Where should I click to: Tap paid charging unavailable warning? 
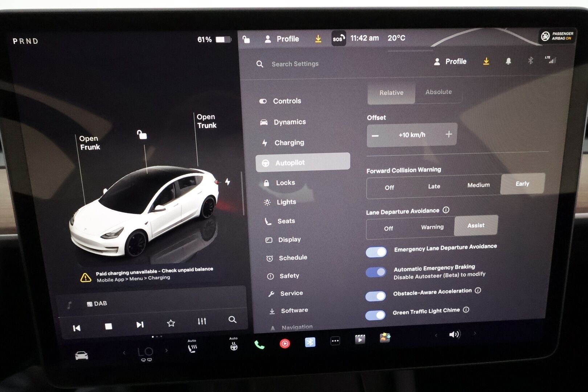click(x=147, y=275)
